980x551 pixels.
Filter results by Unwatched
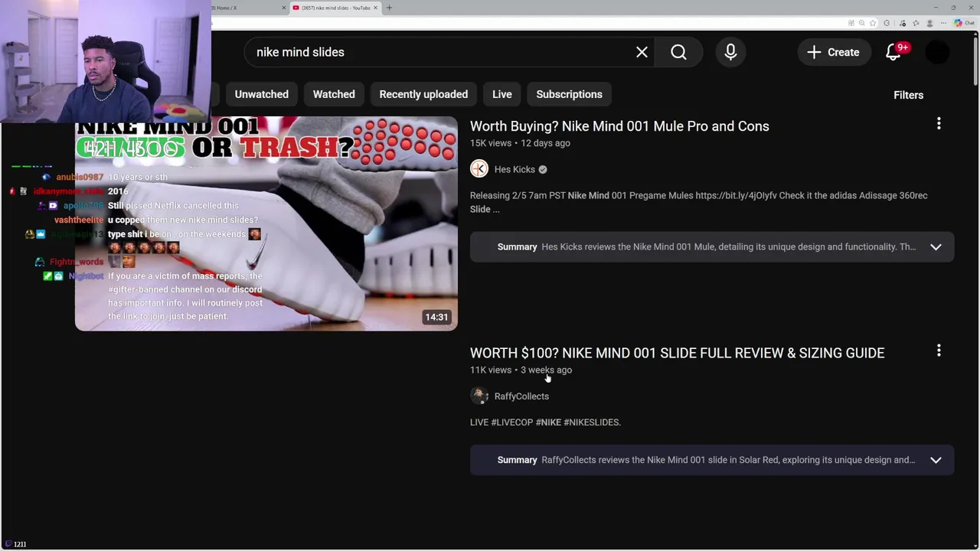pos(262,94)
